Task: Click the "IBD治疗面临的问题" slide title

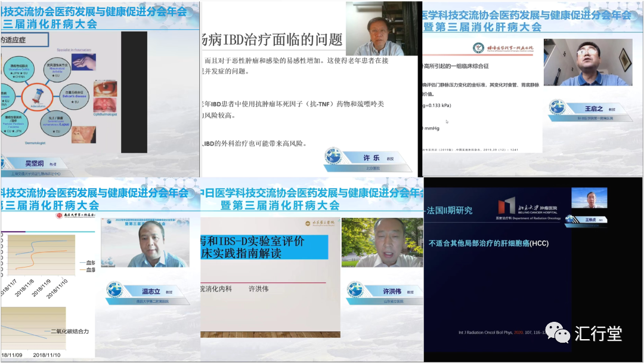Action: [273, 40]
